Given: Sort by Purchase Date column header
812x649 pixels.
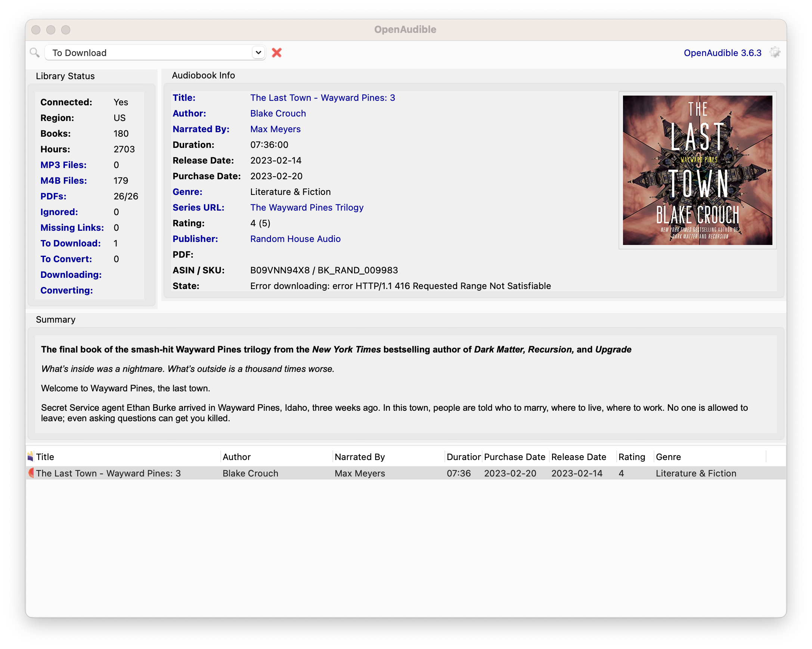Looking at the screenshot, I should (514, 457).
